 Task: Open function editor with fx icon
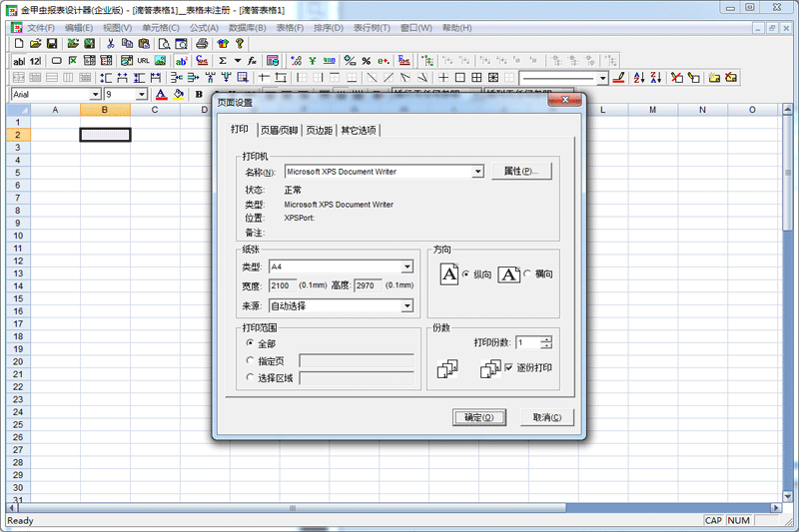tap(252, 61)
